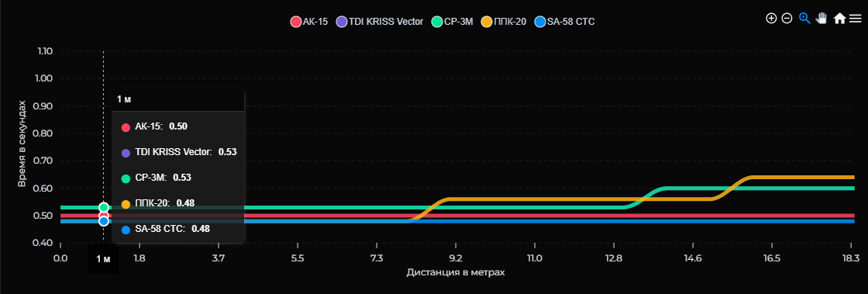Click tooltip value TDI KRISS Vector: 0.53
The image size is (868, 294).
(179, 152)
